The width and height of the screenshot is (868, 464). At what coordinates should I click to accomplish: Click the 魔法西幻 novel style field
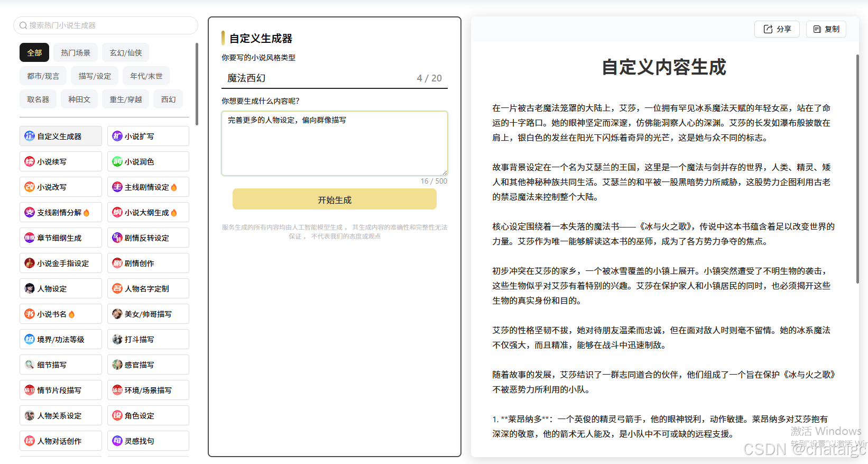[x=335, y=78]
